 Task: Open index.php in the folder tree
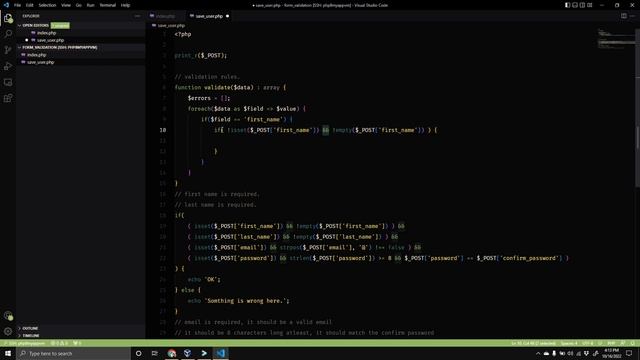[x=81, y=55]
